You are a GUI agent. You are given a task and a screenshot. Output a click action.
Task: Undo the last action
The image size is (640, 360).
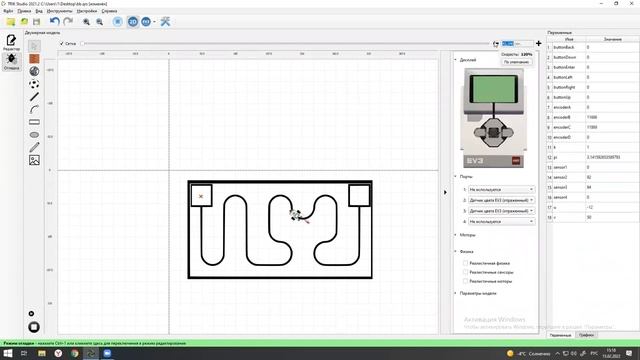[55, 21]
